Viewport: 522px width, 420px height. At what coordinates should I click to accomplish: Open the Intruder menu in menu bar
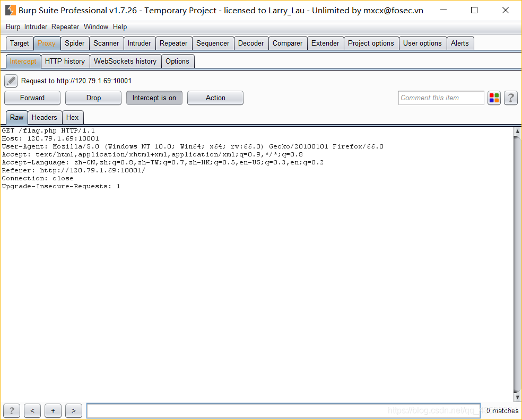click(36, 27)
